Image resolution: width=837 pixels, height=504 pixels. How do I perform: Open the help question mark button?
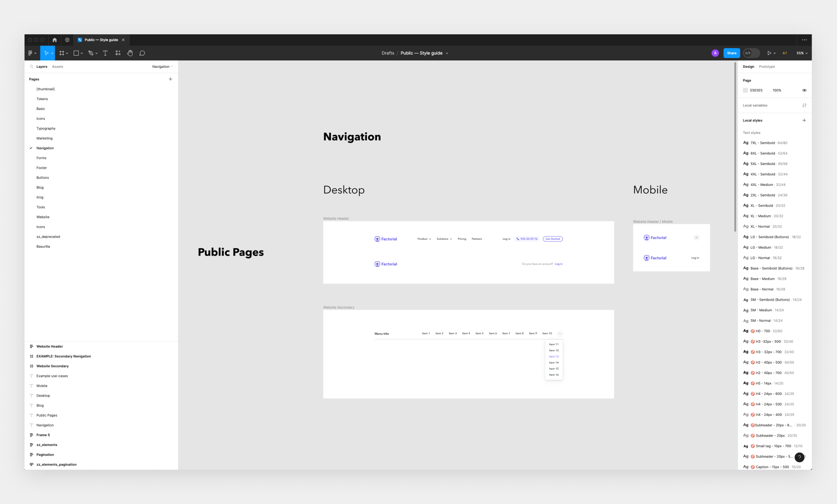click(x=799, y=457)
